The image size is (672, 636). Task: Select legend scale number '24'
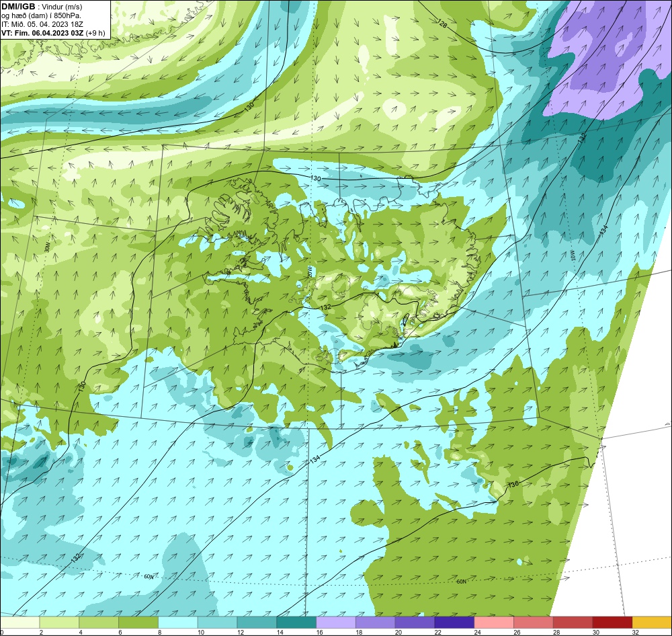477,632
